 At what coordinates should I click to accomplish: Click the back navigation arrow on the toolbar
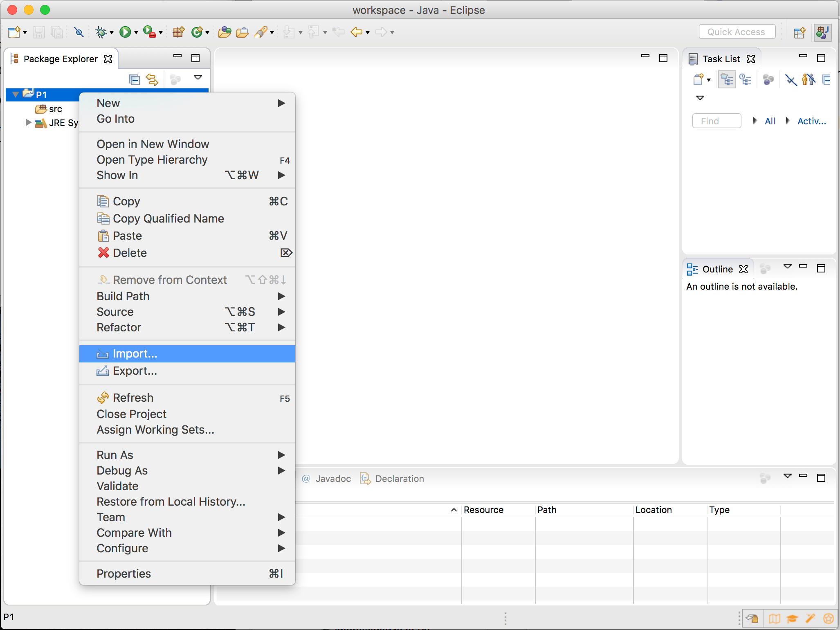pos(357,32)
